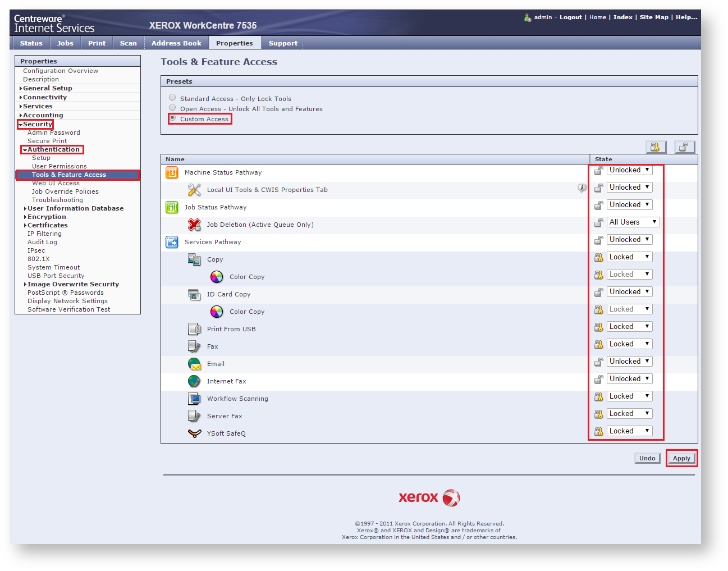The height and width of the screenshot is (571, 728).
Task: Expand User Information Database item
Action: [x=75, y=208]
